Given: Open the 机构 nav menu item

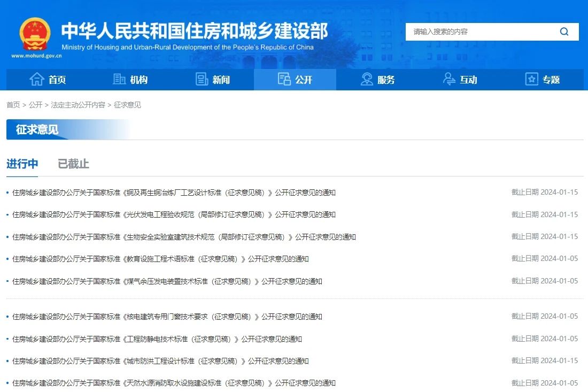Looking at the screenshot, I should 130,80.
